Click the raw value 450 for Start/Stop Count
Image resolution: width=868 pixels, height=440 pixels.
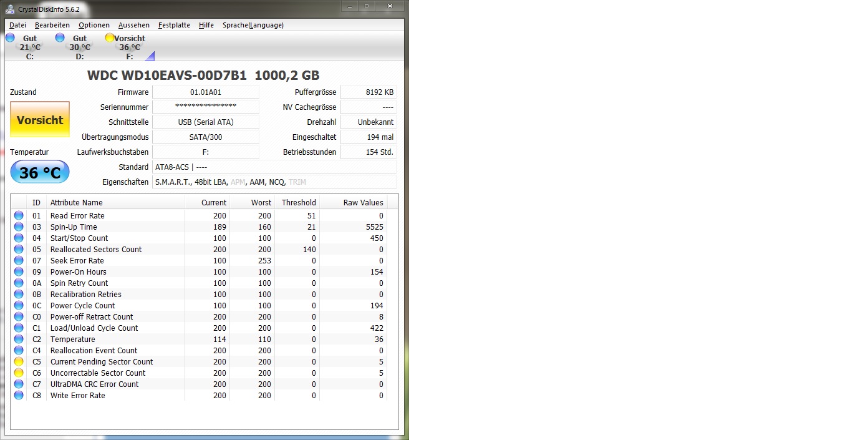point(377,238)
